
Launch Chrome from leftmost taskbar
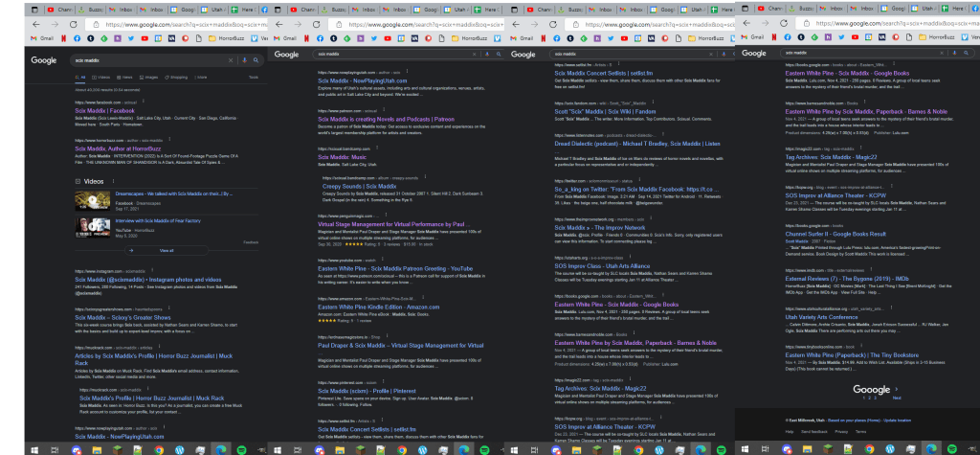[x=158, y=449]
